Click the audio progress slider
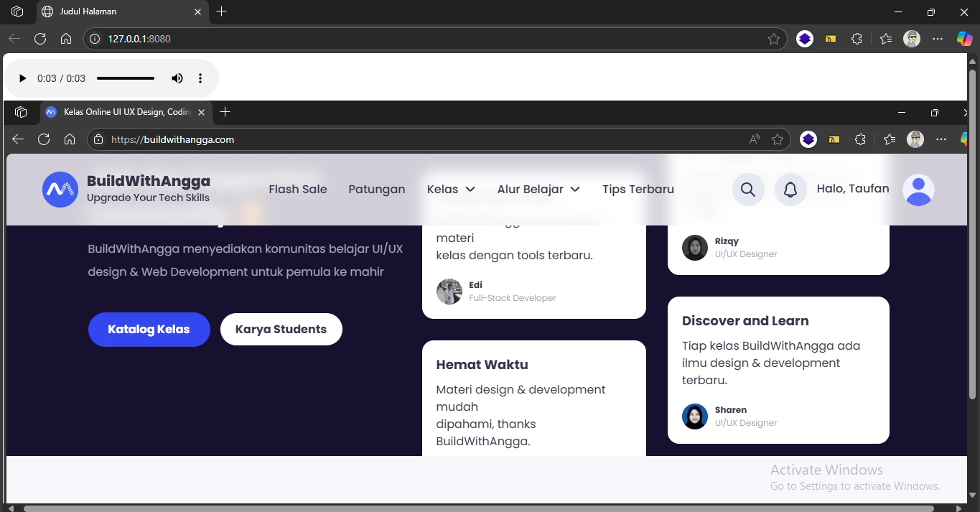Screen dimensions: 980x512 pyautogui.click(x=126, y=78)
